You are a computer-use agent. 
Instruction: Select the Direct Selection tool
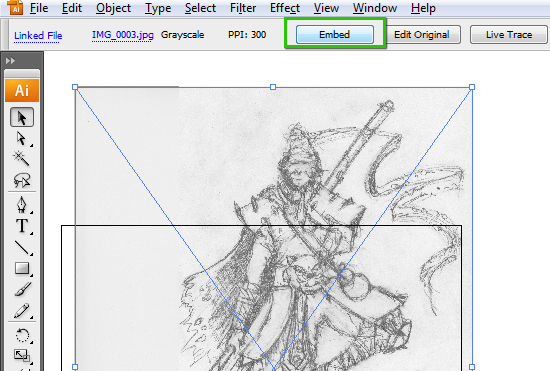[x=22, y=139]
